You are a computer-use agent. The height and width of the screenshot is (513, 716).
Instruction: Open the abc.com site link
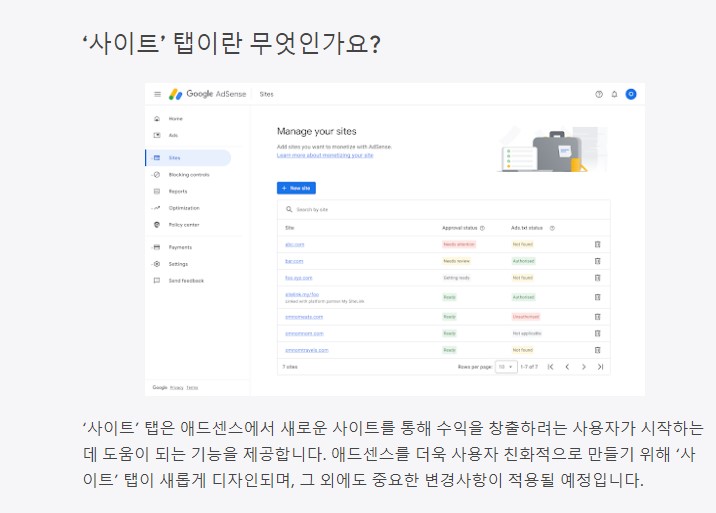point(295,244)
